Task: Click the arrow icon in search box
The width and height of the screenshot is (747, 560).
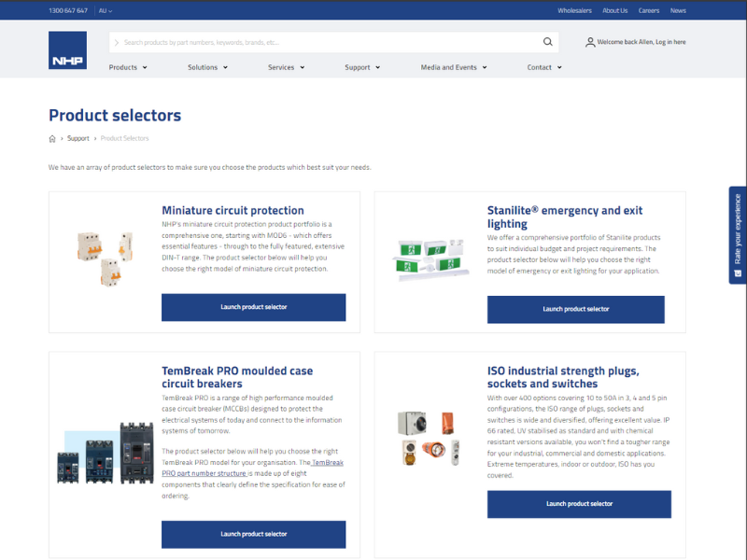Action: pyautogui.click(x=116, y=42)
